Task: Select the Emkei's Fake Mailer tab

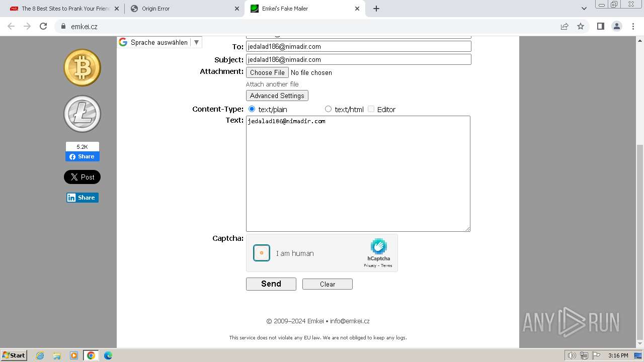Action: pyautogui.click(x=304, y=9)
